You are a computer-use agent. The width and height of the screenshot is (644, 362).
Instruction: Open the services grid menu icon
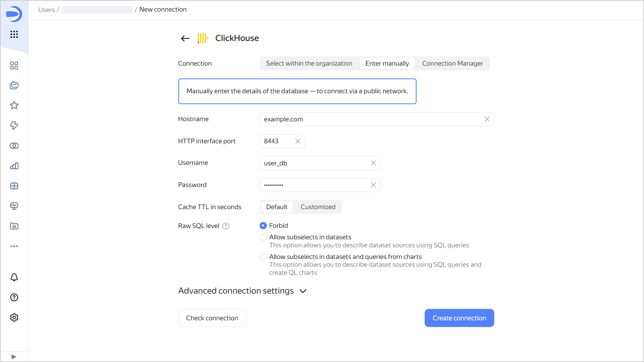14,34
